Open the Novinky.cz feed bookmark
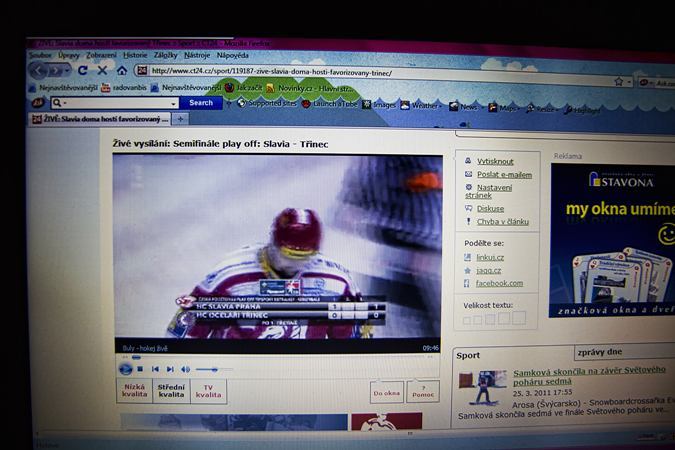 [x=310, y=88]
